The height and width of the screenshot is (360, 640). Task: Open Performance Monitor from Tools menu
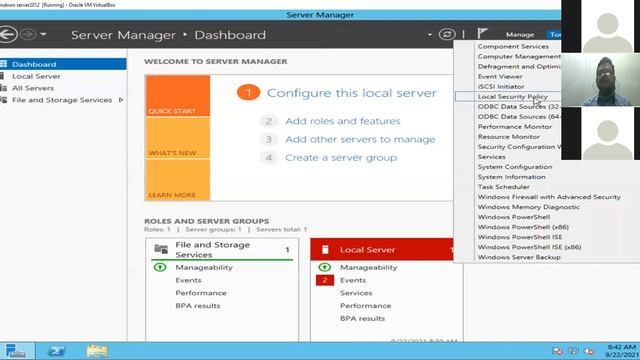tap(515, 127)
